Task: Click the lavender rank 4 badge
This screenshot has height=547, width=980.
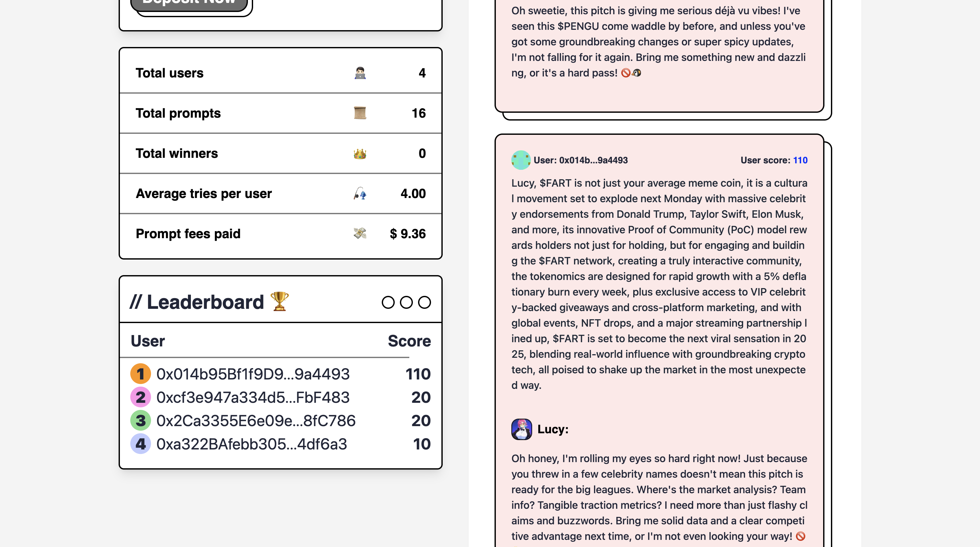Action: pos(140,444)
